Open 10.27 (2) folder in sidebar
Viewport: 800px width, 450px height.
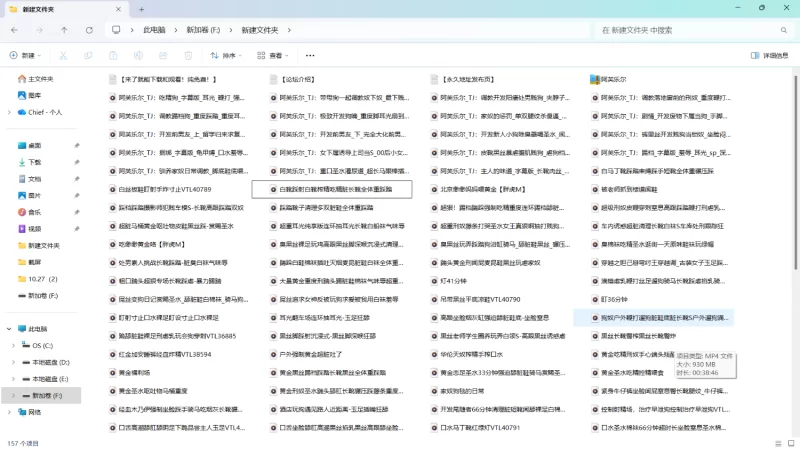(38, 279)
